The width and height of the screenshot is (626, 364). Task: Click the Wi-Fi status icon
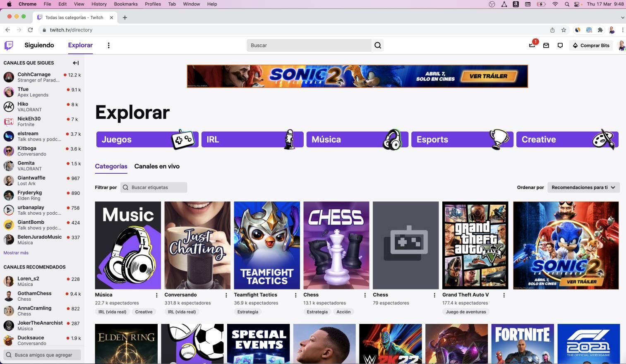tap(555, 4)
